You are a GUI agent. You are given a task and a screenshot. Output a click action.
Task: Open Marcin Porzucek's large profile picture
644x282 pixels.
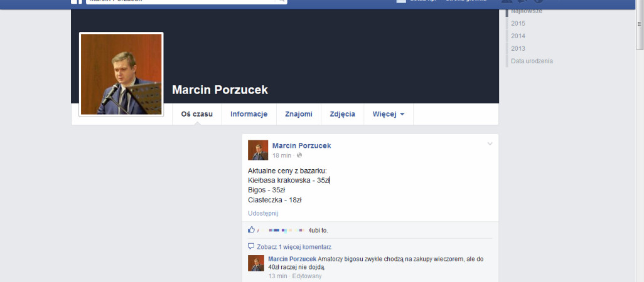point(121,74)
